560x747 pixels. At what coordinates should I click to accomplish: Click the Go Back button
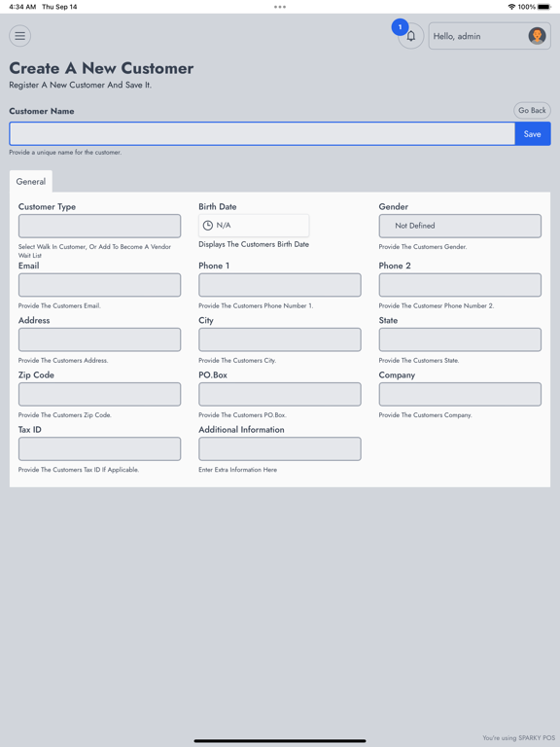(532, 110)
